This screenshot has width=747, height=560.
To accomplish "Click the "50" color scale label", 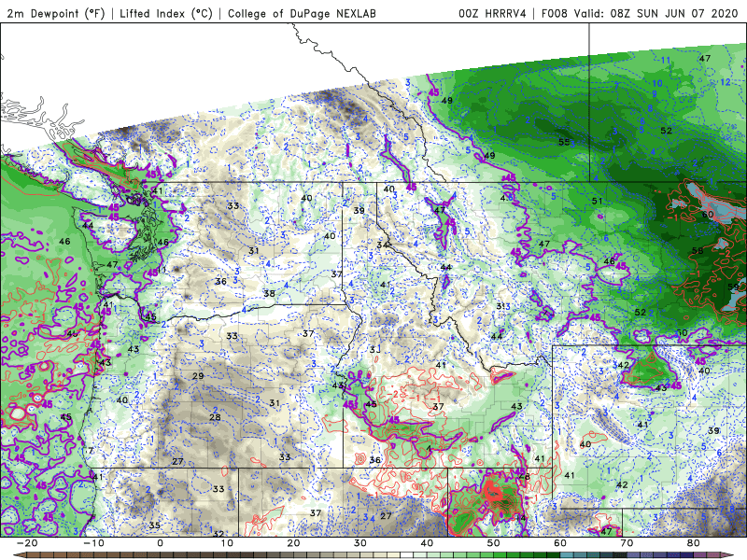I will pos(494,543).
